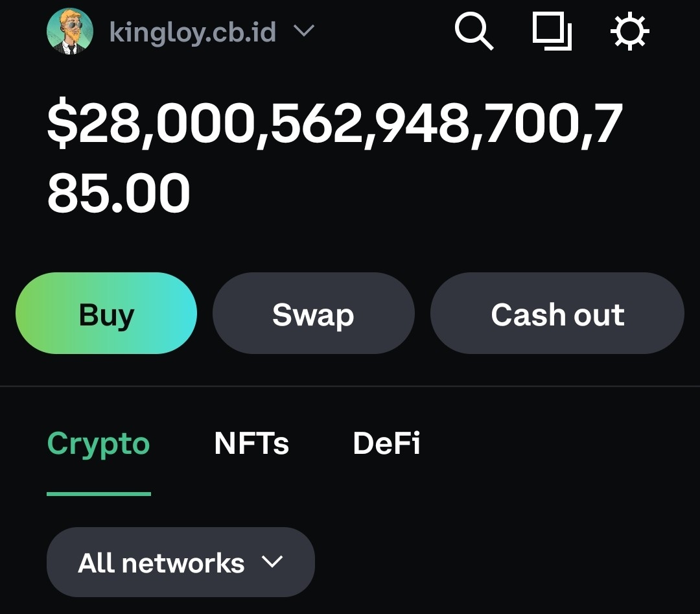700x614 pixels.
Task: Click the arrow inside All networks pill
Action: click(x=272, y=561)
